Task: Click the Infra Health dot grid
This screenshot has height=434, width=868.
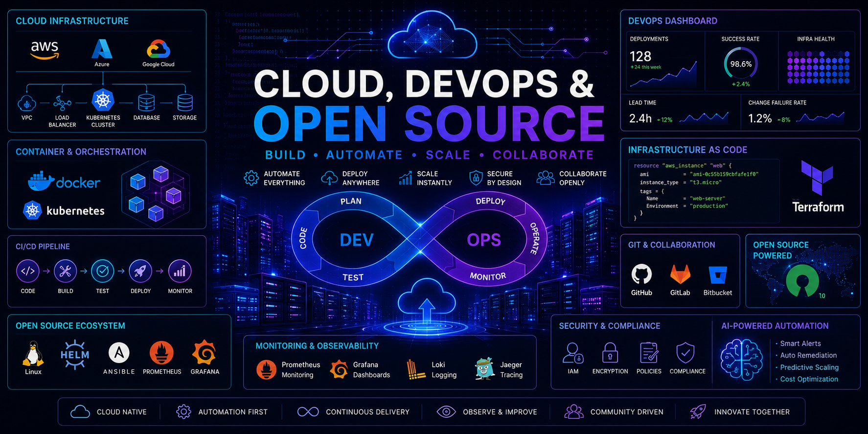Action: tap(818, 67)
